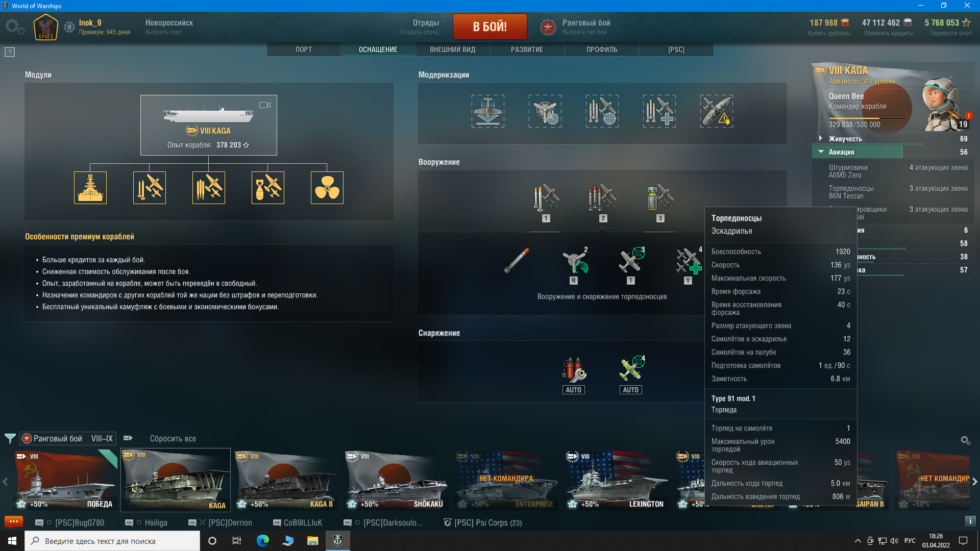
Task: Select the ENTERPRISE ship card
Action: click(506, 480)
